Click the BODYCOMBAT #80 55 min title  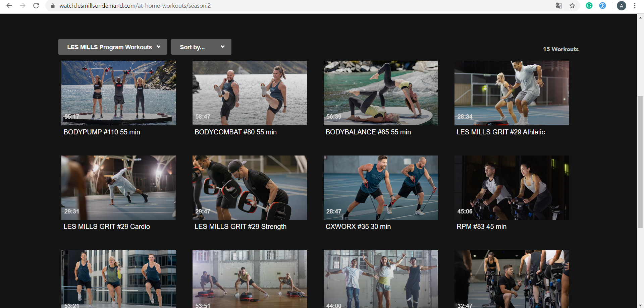click(235, 132)
